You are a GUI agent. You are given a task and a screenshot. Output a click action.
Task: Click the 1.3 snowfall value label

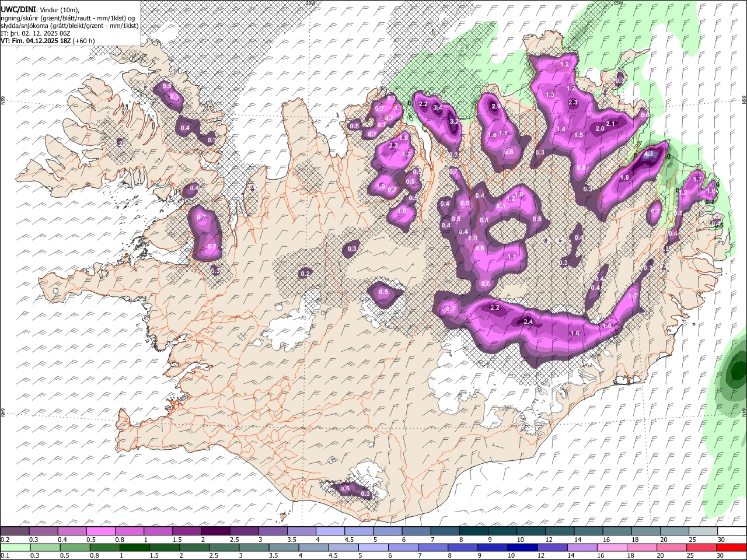pos(550,94)
